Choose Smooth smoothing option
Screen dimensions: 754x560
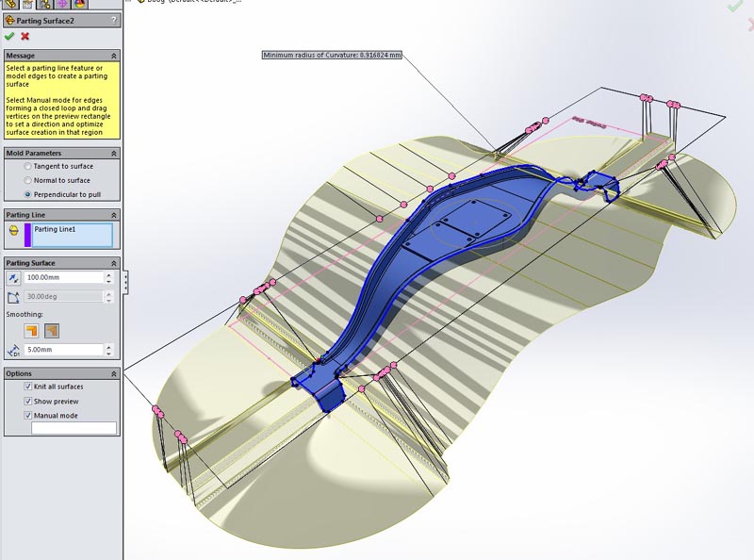point(52,331)
